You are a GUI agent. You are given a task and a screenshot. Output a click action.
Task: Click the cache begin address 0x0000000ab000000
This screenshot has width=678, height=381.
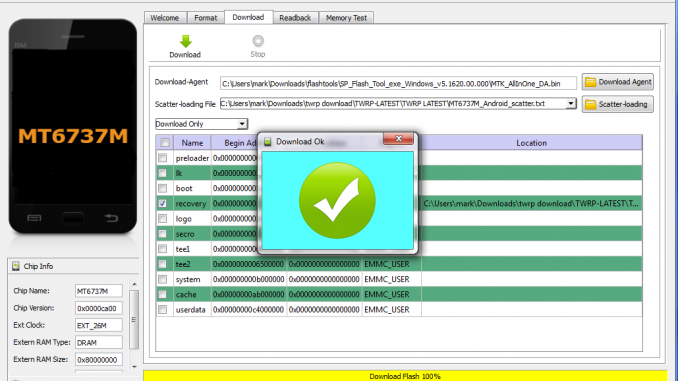tap(249, 295)
